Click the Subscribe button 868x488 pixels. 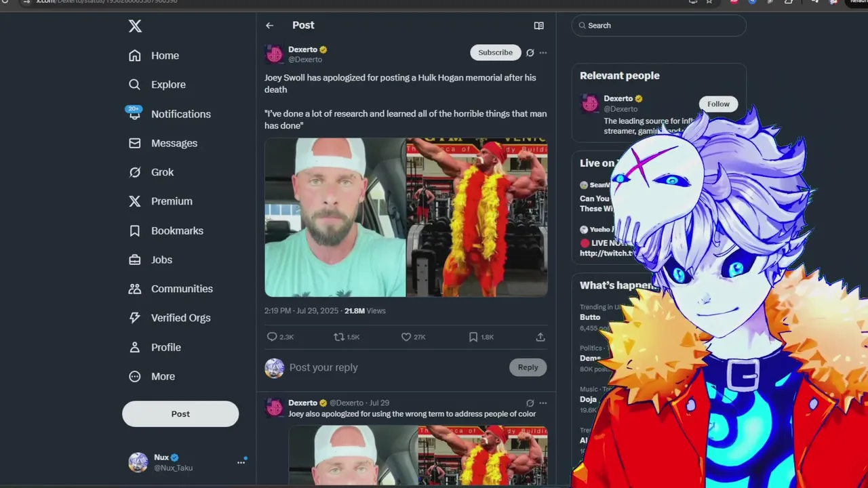[495, 52]
